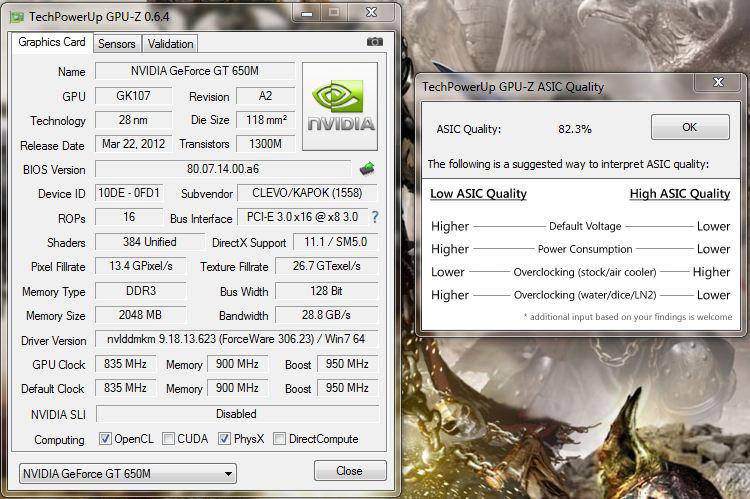This screenshot has height=499, width=750.
Task: Close the GPU-Z main window
Action: [372, 13]
